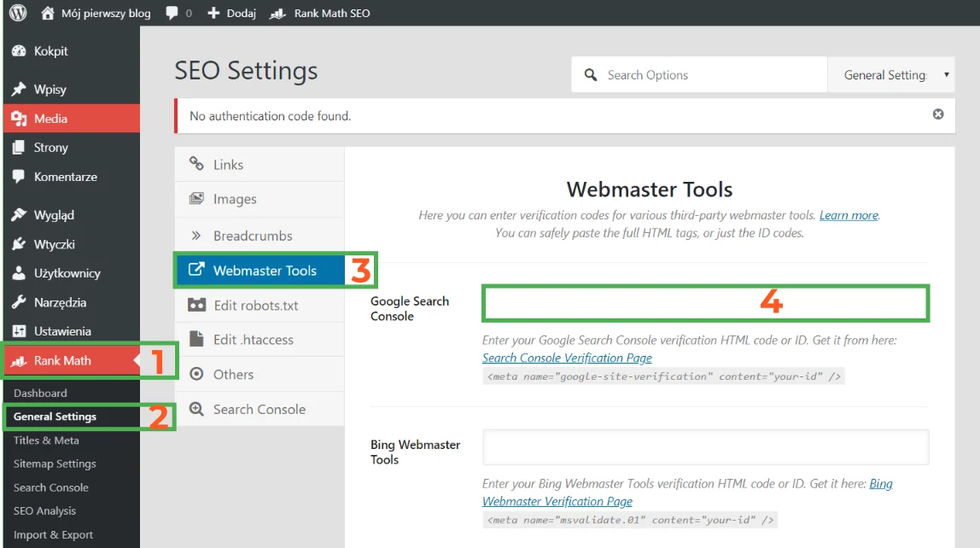Open the Edit .htaccess tab
The image size is (980, 548).
point(260,339)
